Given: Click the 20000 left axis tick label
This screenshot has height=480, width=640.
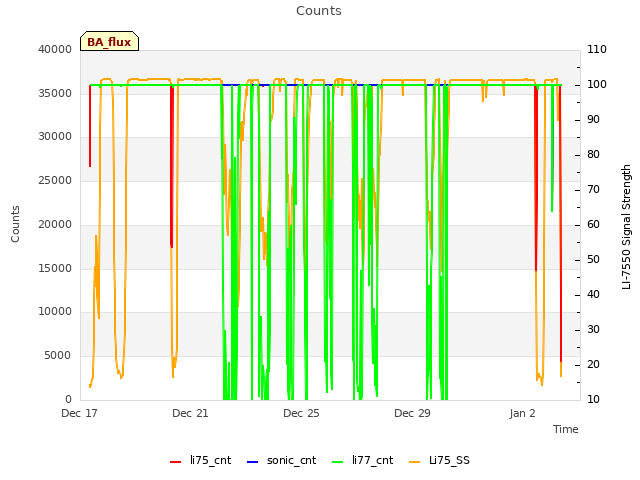Looking at the screenshot, I should [55, 224].
